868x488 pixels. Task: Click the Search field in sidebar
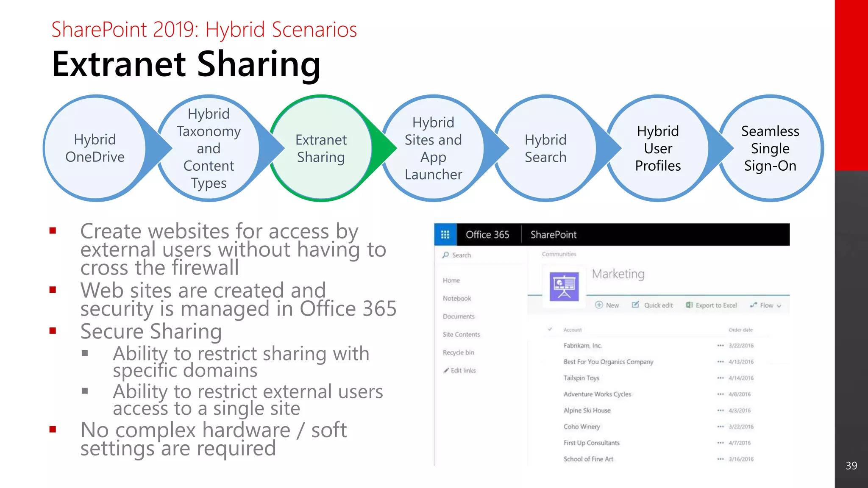pyautogui.click(x=481, y=255)
